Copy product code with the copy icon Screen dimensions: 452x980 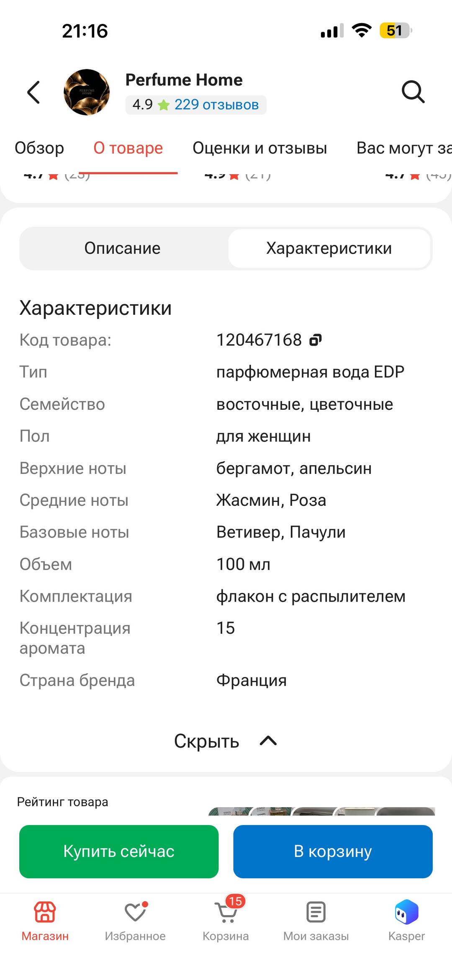tap(316, 340)
